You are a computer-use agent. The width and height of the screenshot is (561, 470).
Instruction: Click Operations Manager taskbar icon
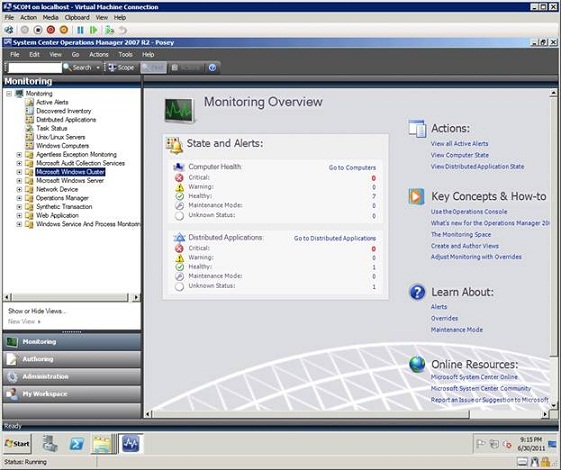pos(130,444)
